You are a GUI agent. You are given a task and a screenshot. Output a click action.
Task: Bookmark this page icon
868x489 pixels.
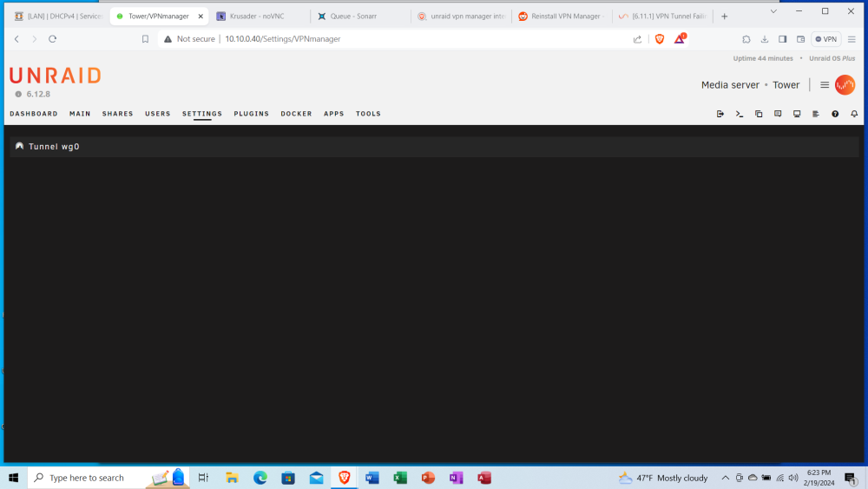click(145, 39)
